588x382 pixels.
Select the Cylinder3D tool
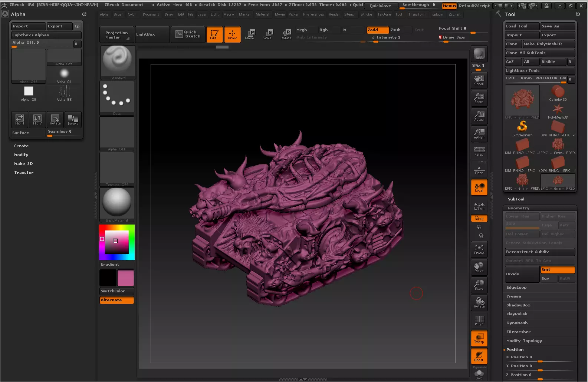558,93
